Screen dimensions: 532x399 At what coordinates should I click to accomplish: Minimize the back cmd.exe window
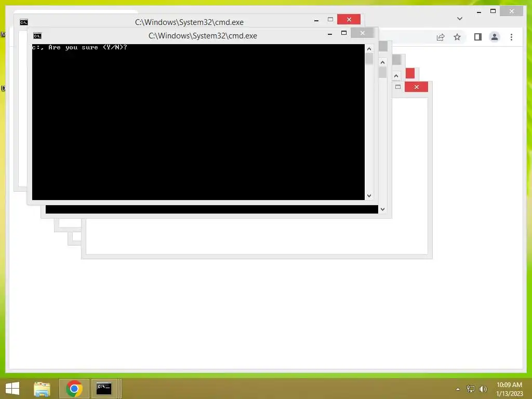316,20
